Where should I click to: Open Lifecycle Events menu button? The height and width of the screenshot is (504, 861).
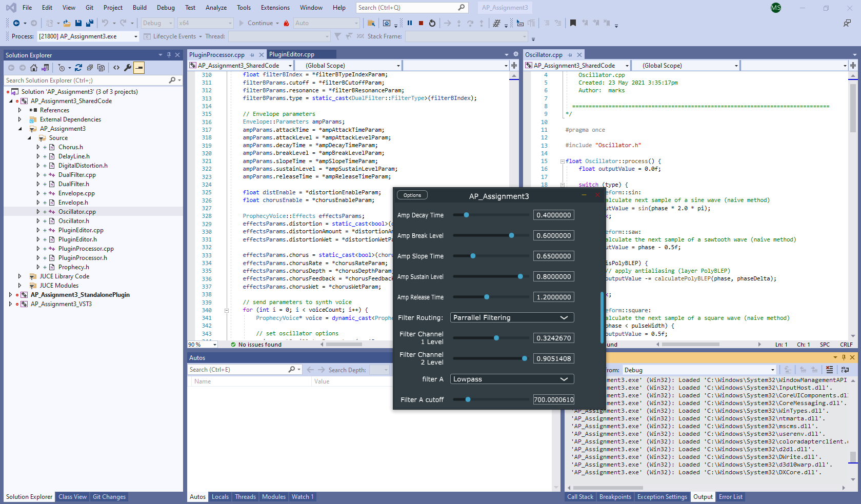(173, 36)
